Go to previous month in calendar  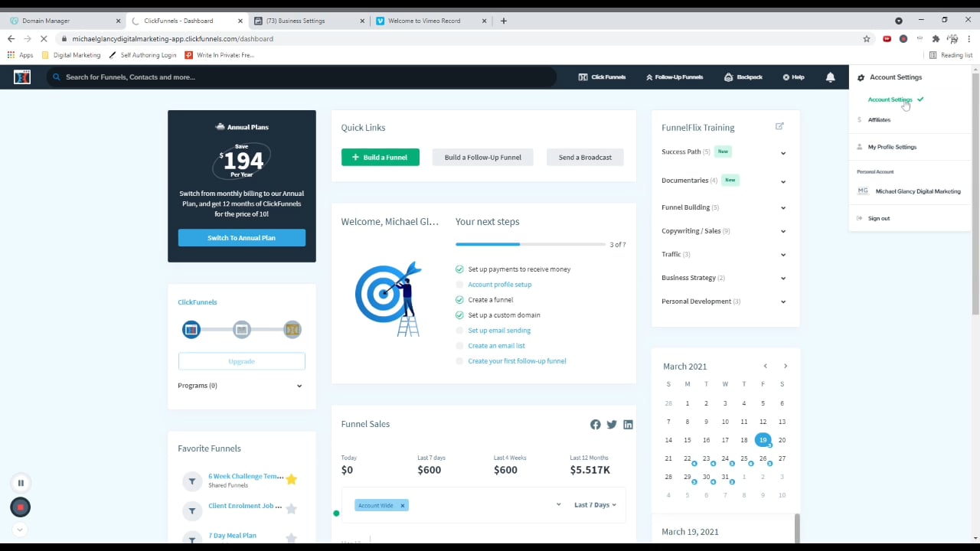[x=765, y=367]
